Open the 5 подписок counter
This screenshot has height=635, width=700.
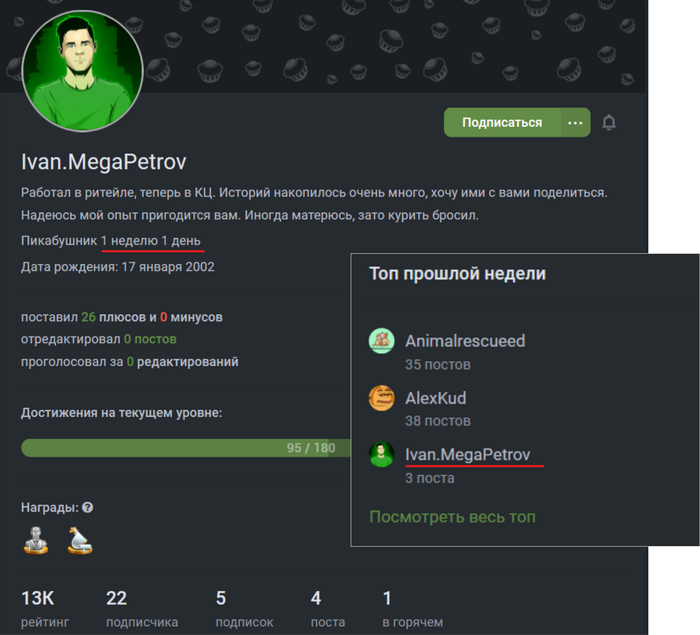[x=244, y=609]
